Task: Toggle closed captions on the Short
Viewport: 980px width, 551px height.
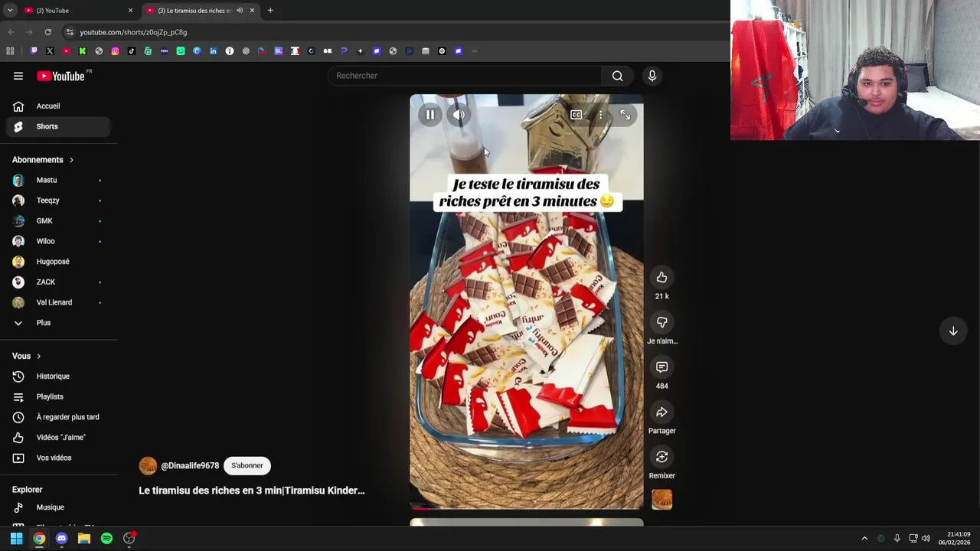Action: tap(576, 115)
